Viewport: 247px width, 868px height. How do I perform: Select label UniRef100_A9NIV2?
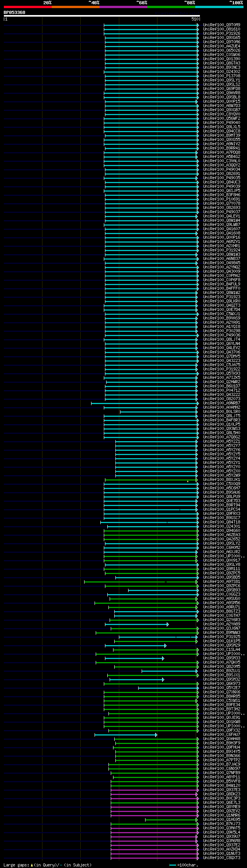click(x=222, y=144)
